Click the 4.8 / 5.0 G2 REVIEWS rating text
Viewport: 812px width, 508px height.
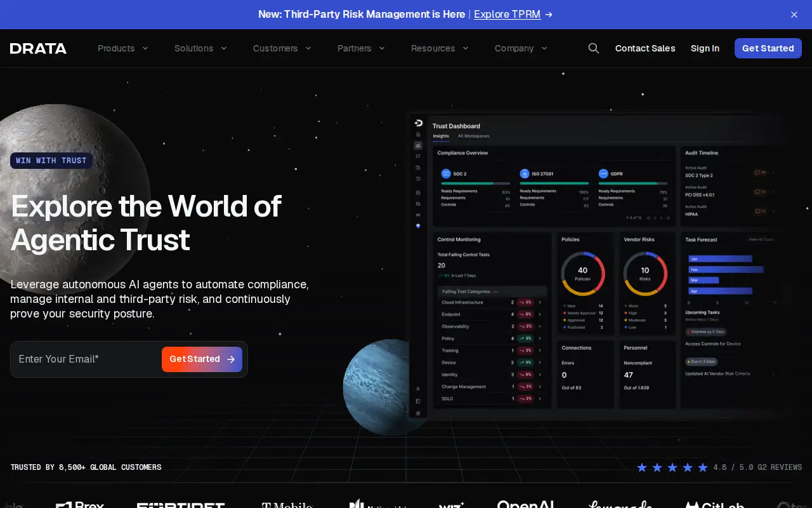pos(757,467)
